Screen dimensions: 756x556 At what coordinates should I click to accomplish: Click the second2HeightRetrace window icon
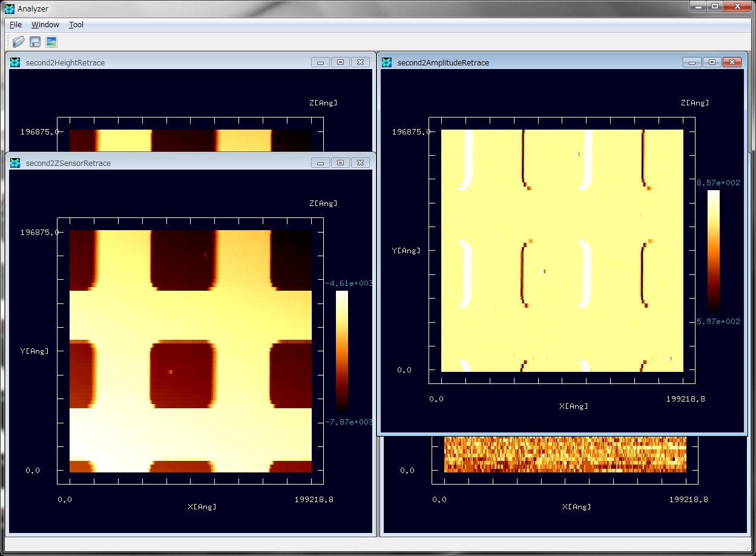click(16, 62)
